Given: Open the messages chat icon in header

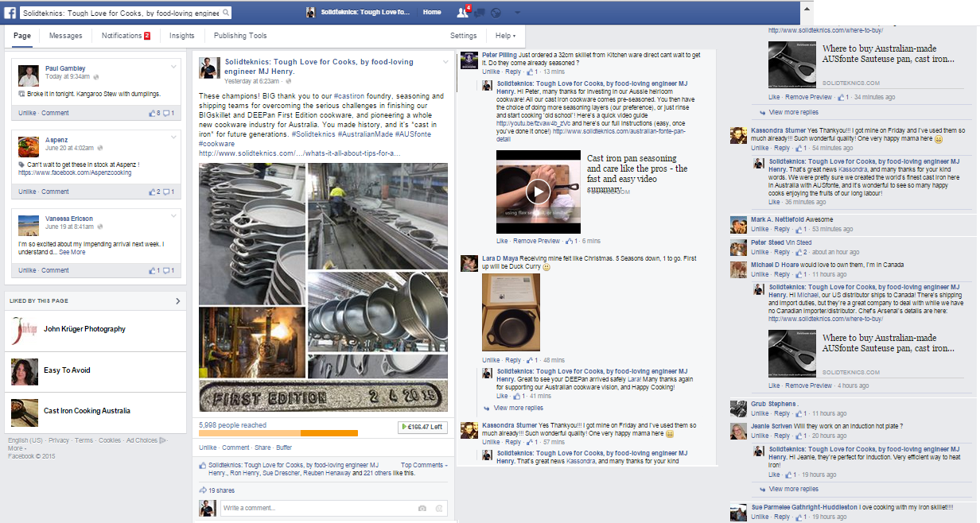Looking at the screenshot, I should click(x=480, y=14).
